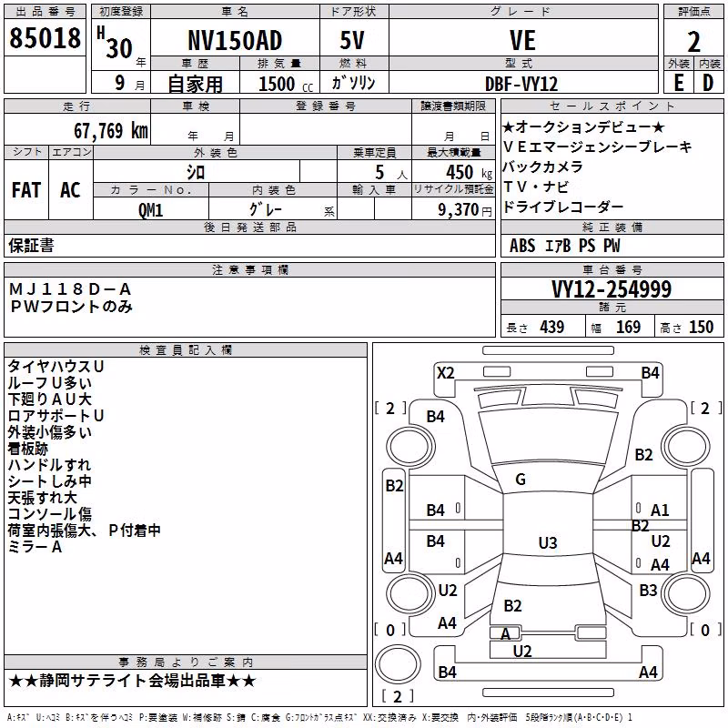Select the fuel type ガソリン

(354, 83)
